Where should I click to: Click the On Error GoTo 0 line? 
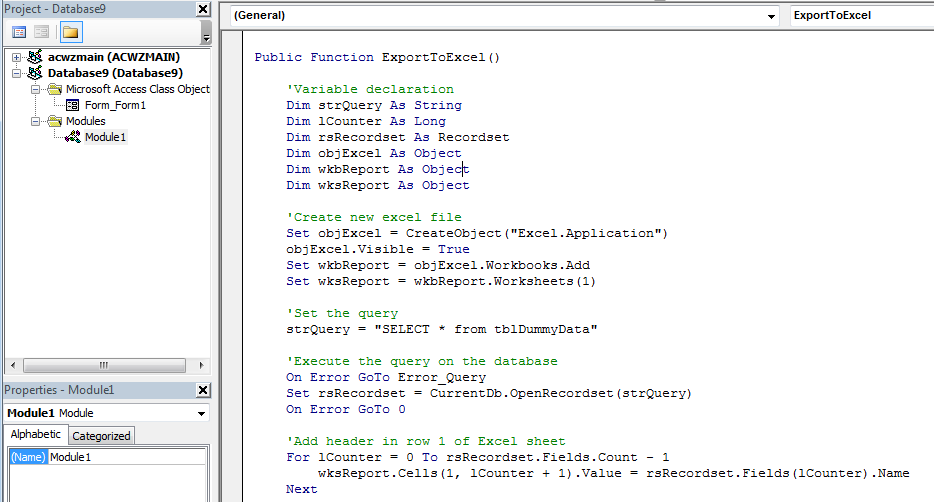point(346,410)
